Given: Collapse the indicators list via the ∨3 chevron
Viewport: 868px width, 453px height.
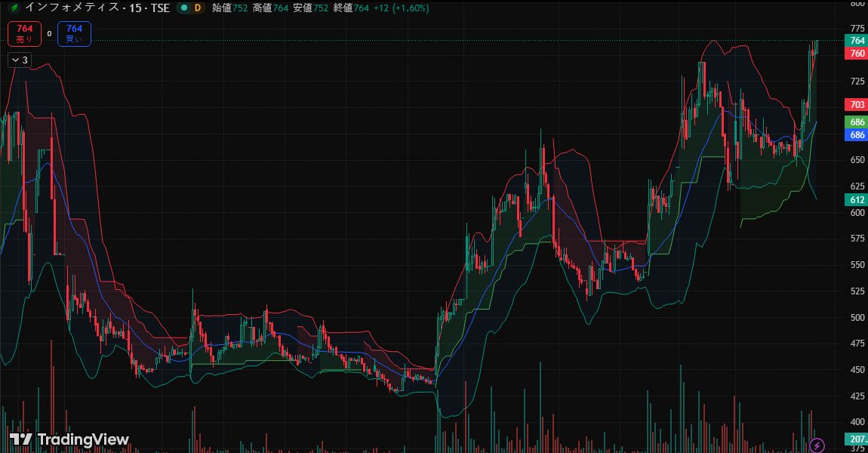Looking at the screenshot, I should [x=18, y=60].
